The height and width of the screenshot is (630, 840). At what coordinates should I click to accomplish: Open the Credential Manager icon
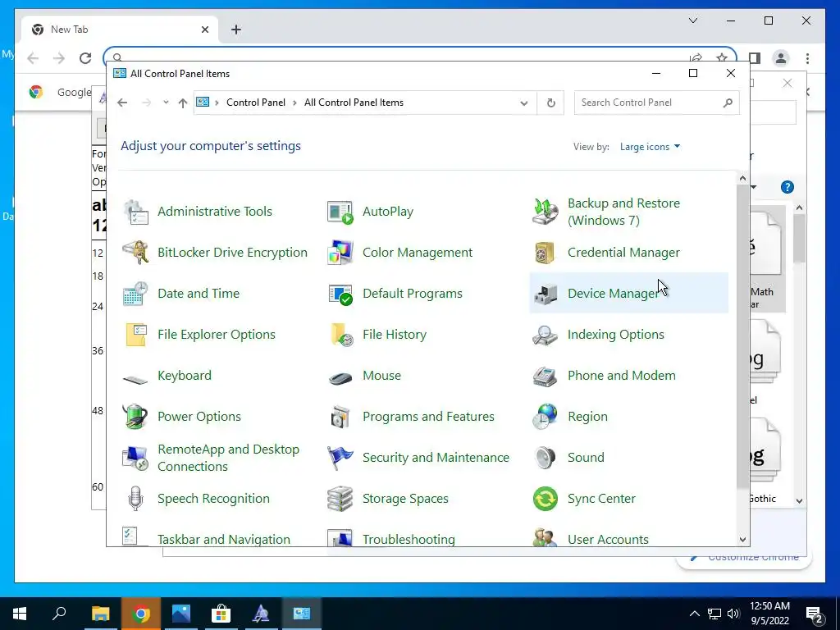pyautogui.click(x=546, y=253)
